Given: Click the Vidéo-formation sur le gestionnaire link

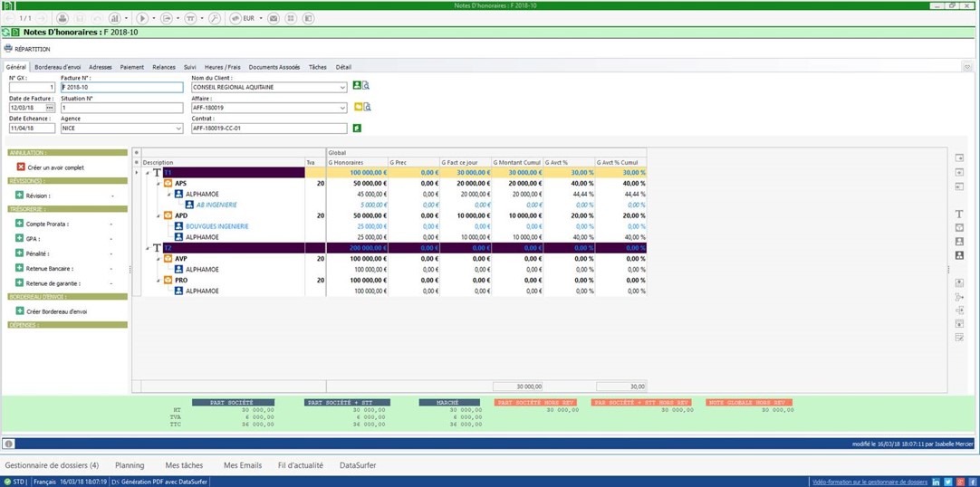Looking at the screenshot, I should [869, 482].
